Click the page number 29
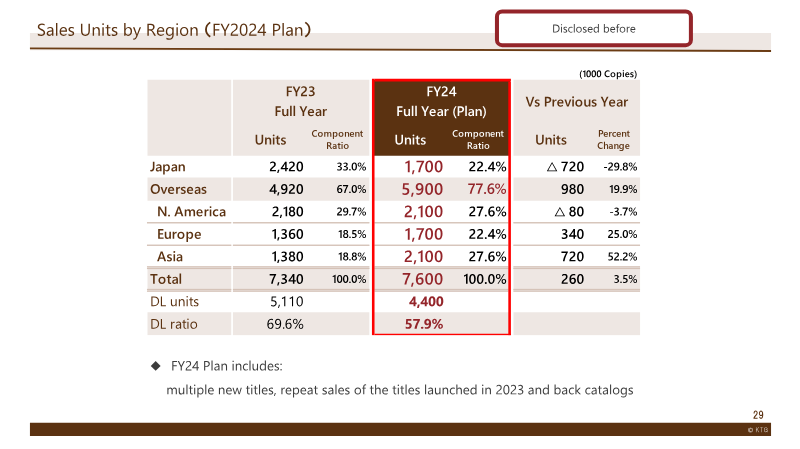Viewport: 800px width, 449px height. [758, 415]
